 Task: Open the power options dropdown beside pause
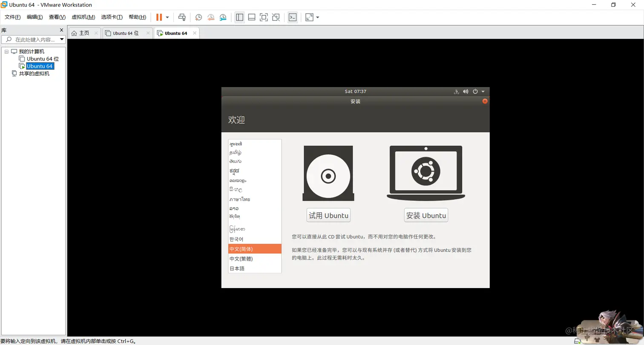coord(167,17)
